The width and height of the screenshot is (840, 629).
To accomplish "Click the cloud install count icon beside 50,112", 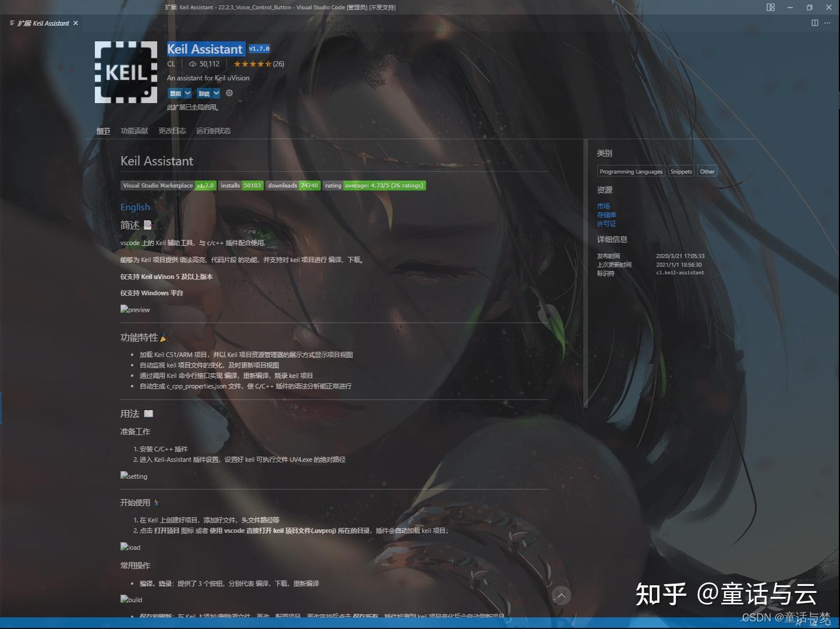I will pos(192,63).
